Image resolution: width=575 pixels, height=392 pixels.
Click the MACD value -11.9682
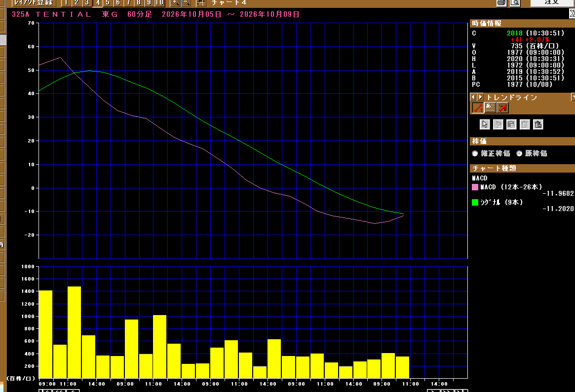pos(558,193)
